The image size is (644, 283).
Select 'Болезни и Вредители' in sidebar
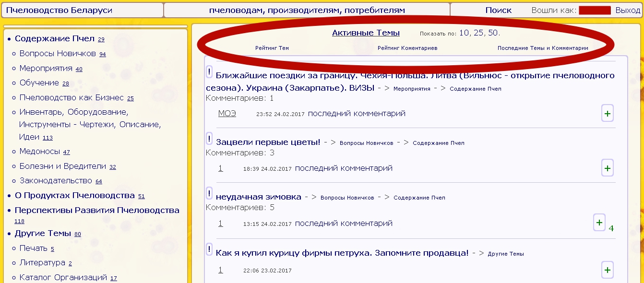pyautogui.click(x=62, y=166)
